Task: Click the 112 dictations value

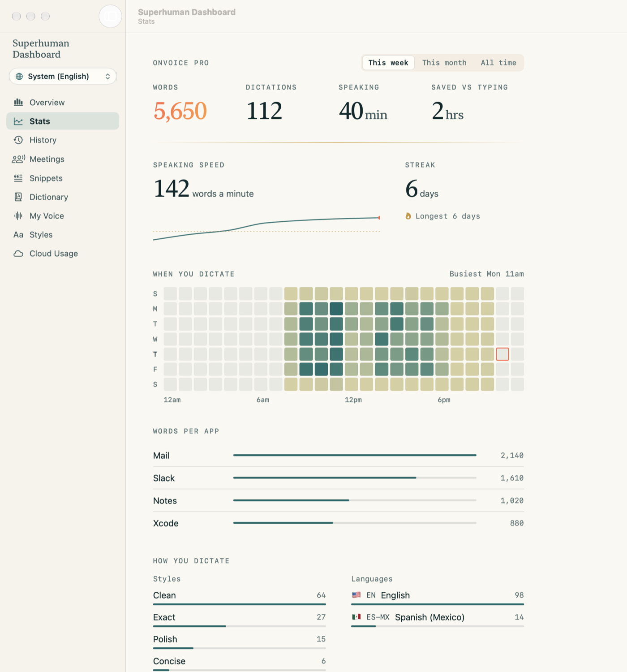Action: tap(264, 111)
